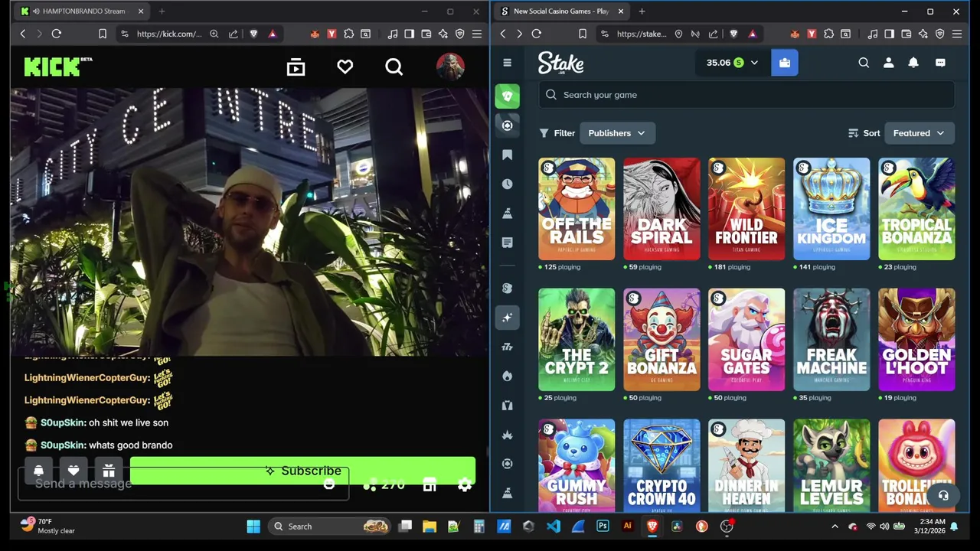The width and height of the screenshot is (980, 551).
Task: Open Visual Studio Code from taskbar
Action: click(554, 527)
